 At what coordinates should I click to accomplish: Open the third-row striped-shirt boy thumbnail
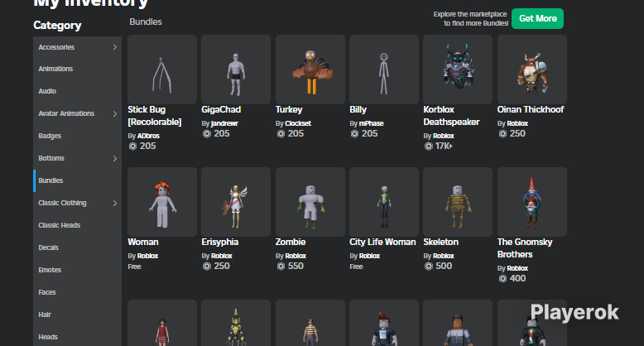(310, 323)
